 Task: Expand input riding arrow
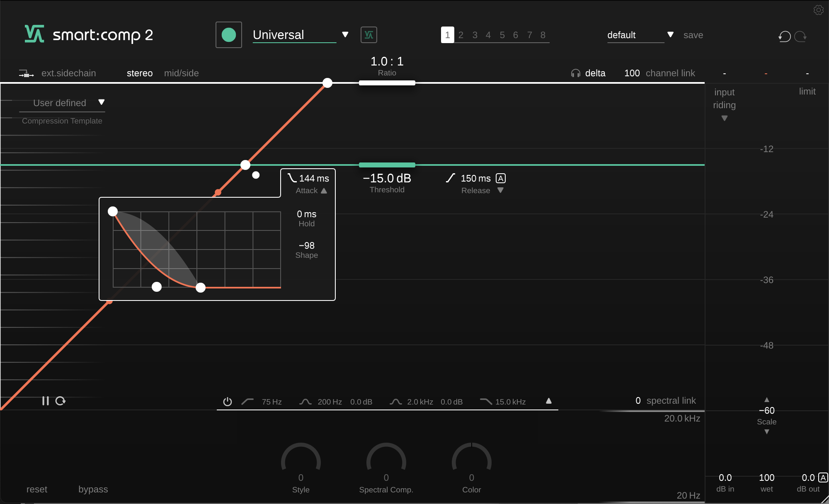pos(724,118)
